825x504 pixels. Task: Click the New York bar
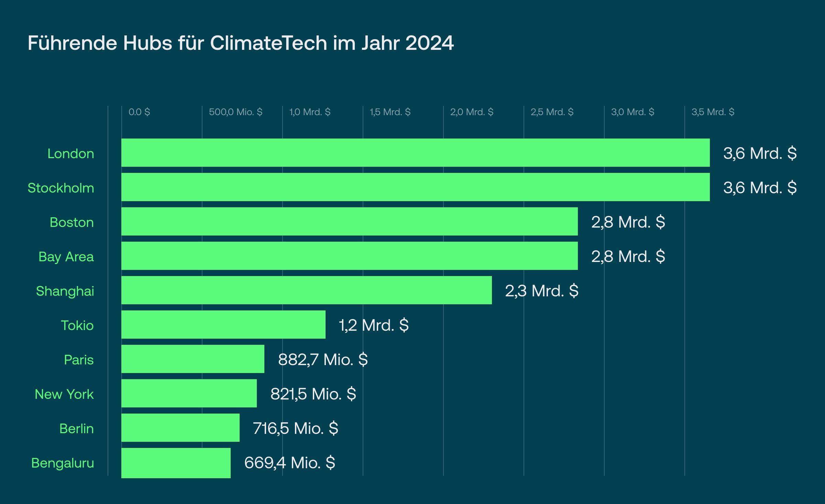(189, 393)
